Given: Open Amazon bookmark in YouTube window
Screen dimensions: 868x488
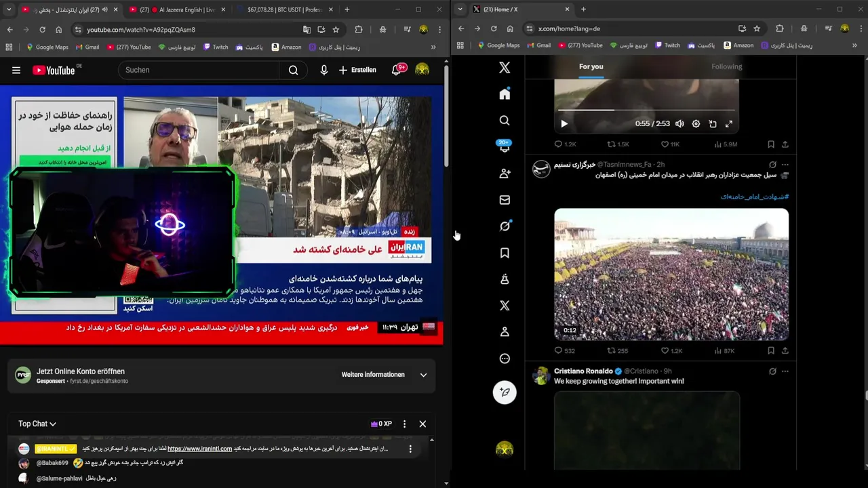Looking at the screenshot, I should click(x=286, y=47).
